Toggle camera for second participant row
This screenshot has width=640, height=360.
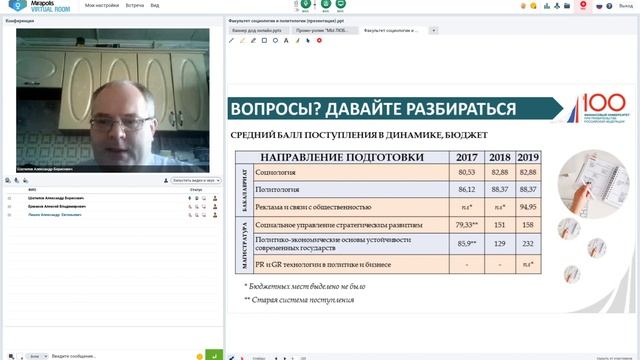pyautogui.click(x=197, y=207)
